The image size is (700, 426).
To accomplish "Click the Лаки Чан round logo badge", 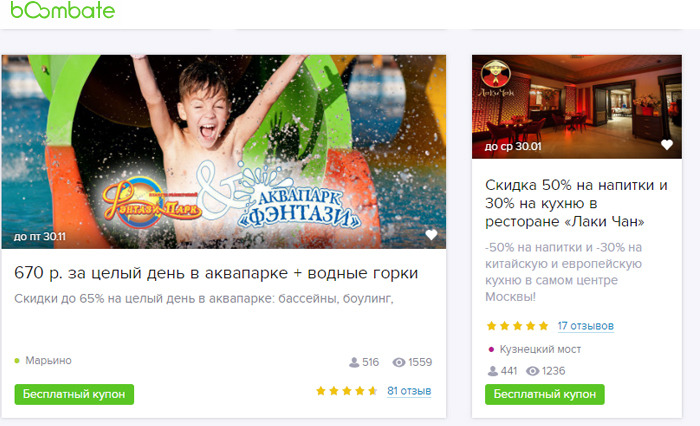I will (496, 74).
